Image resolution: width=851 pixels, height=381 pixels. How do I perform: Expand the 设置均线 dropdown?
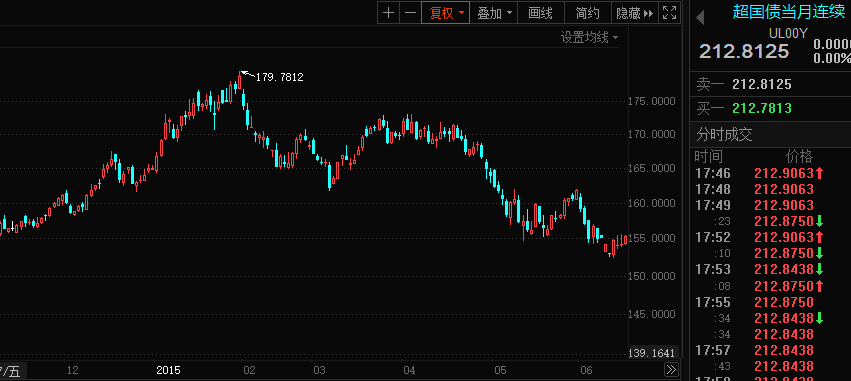click(589, 37)
